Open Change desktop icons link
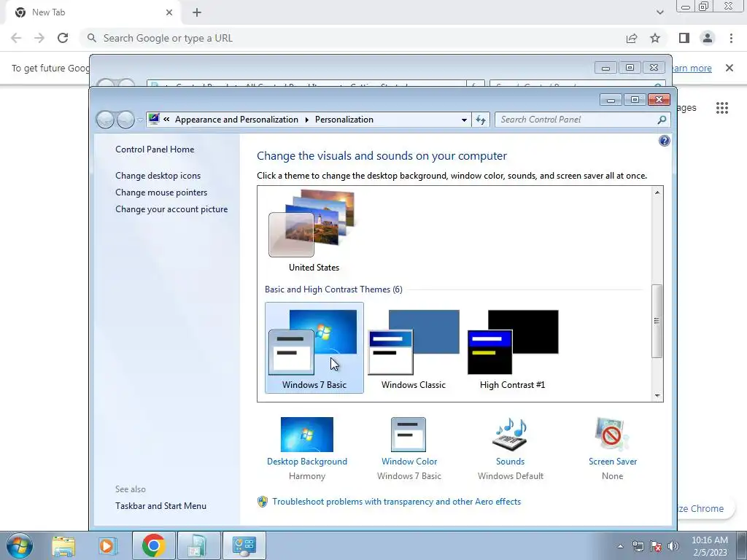The width and height of the screenshot is (747, 560). [158, 176]
